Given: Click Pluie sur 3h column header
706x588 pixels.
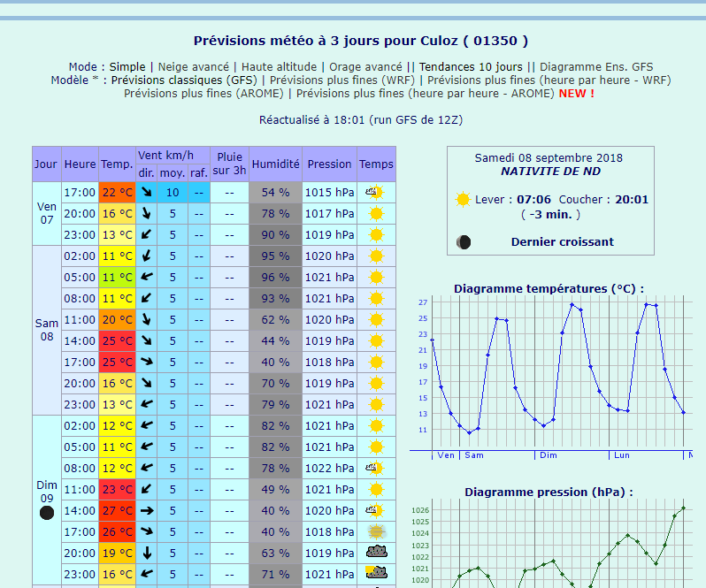Looking at the screenshot, I should pyautogui.click(x=230, y=164).
